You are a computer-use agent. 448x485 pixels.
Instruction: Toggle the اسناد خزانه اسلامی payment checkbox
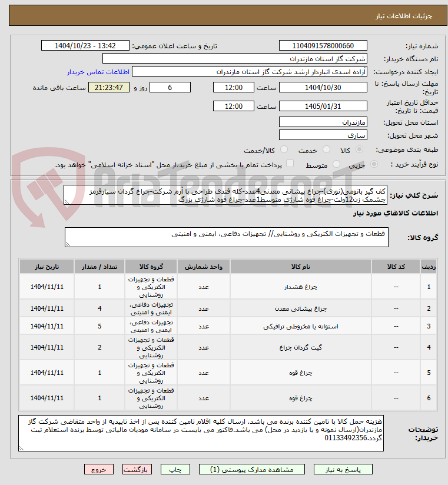tap(290, 164)
